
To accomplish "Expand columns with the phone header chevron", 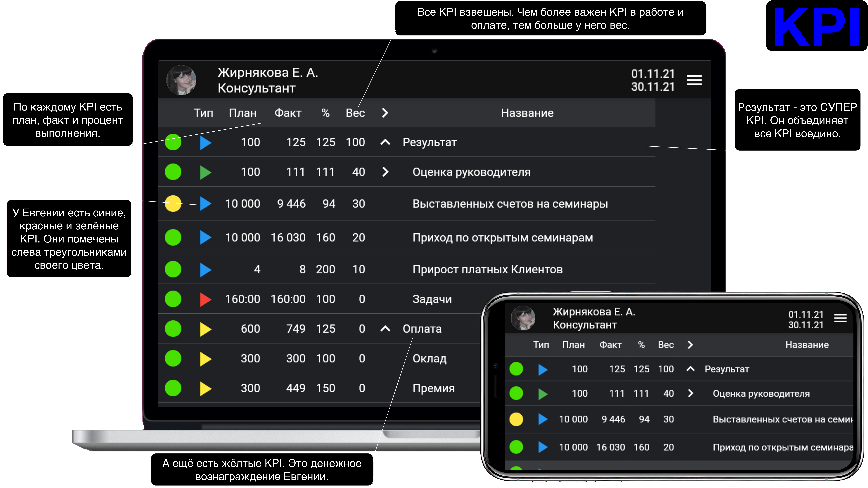I will tap(690, 345).
